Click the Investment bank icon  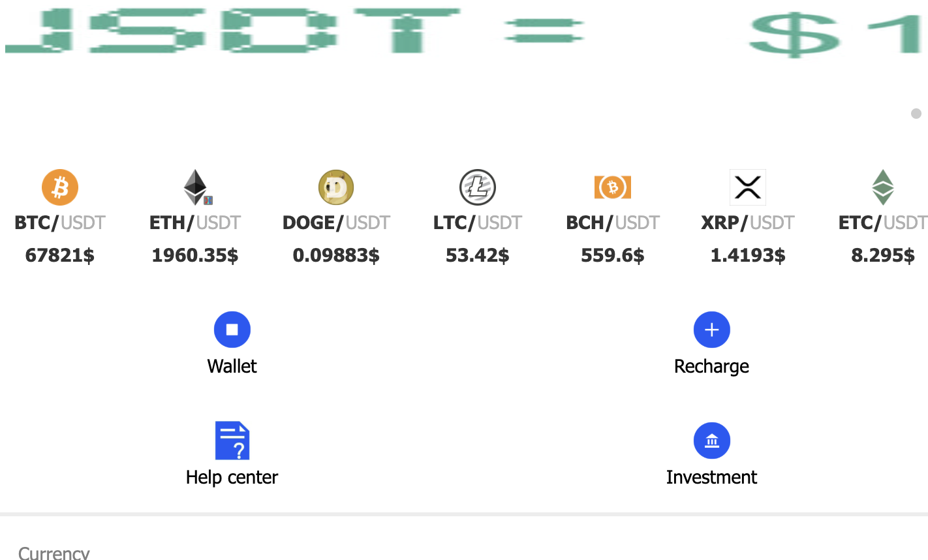(x=711, y=441)
